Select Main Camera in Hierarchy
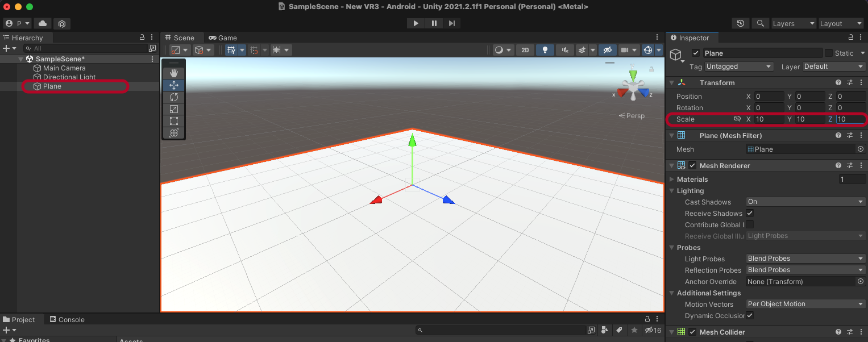Screen dimensions: 868x342 pyautogui.click(x=64, y=68)
